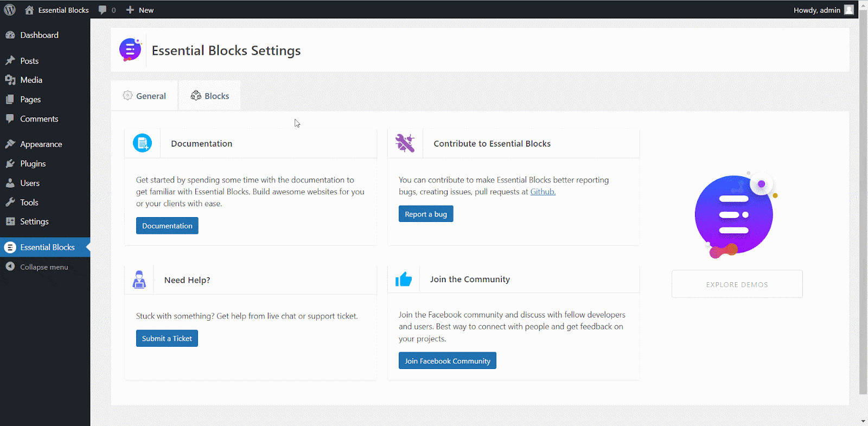Screen dimensions: 868x426
Task: Click the Comments sidebar icon
Action: click(x=10, y=119)
